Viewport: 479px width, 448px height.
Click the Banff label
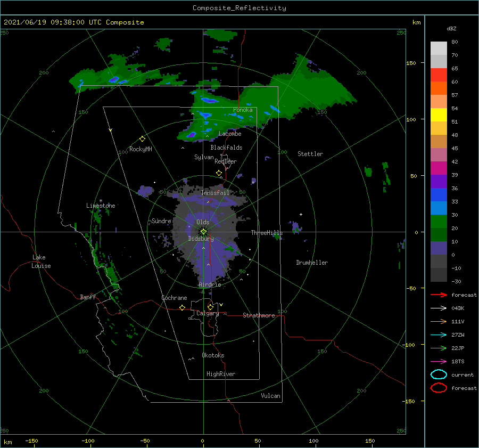point(88,297)
